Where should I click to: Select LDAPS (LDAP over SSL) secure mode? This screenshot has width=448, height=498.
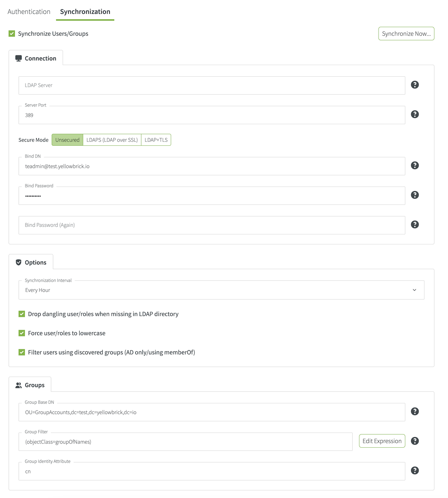coord(112,140)
